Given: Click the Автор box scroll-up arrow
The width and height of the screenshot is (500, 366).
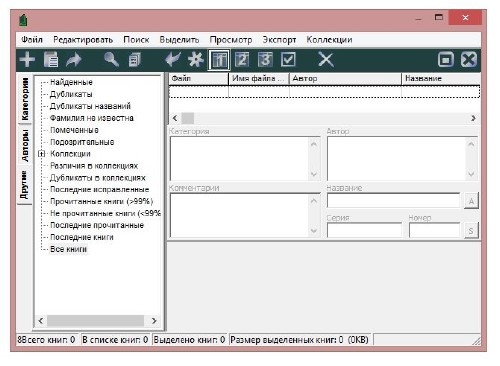Looking at the screenshot, I should pyautogui.click(x=471, y=144).
